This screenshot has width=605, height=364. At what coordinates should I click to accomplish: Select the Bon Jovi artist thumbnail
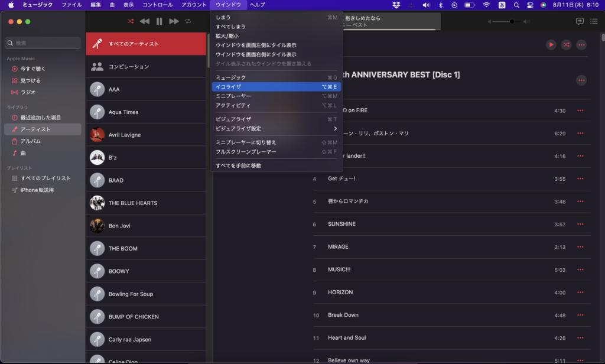[x=97, y=226]
